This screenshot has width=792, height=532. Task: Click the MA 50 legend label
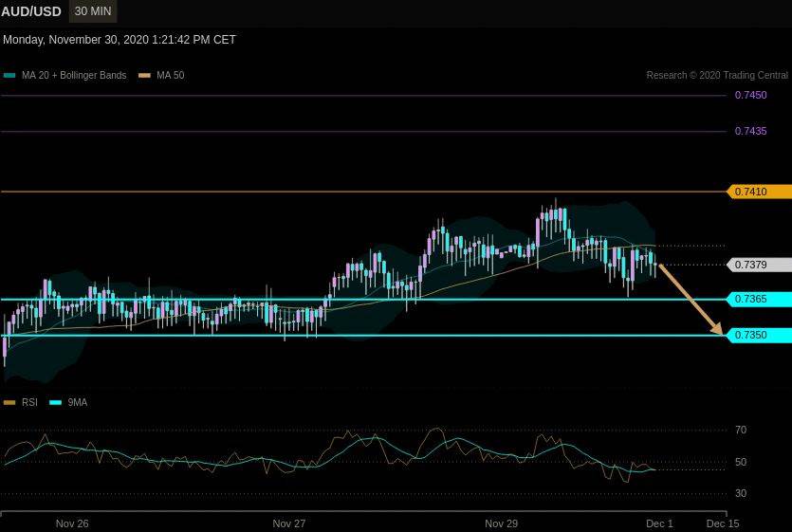click(170, 75)
